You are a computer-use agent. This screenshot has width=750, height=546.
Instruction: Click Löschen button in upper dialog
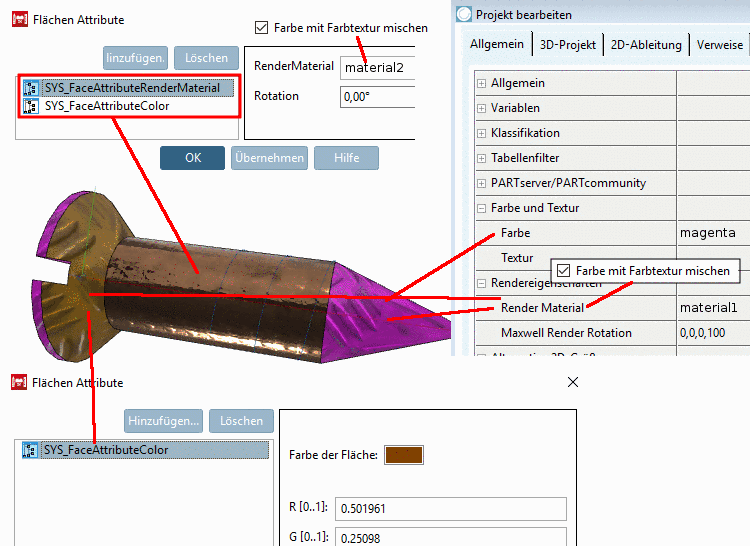[206, 58]
